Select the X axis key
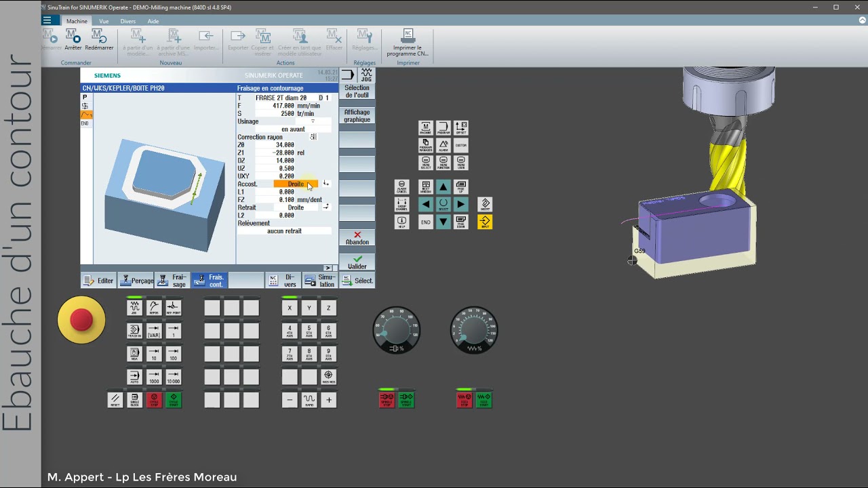The height and width of the screenshot is (488, 868). tap(290, 308)
